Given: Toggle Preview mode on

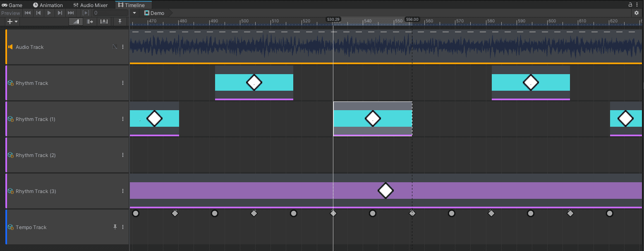Looking at the screenshot, I should click(10, 13).
